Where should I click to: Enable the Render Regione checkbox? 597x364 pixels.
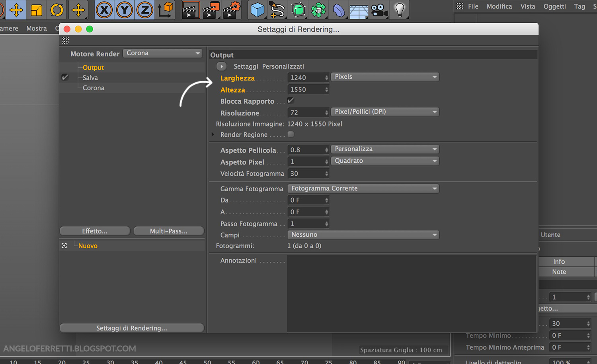point(291,134)
